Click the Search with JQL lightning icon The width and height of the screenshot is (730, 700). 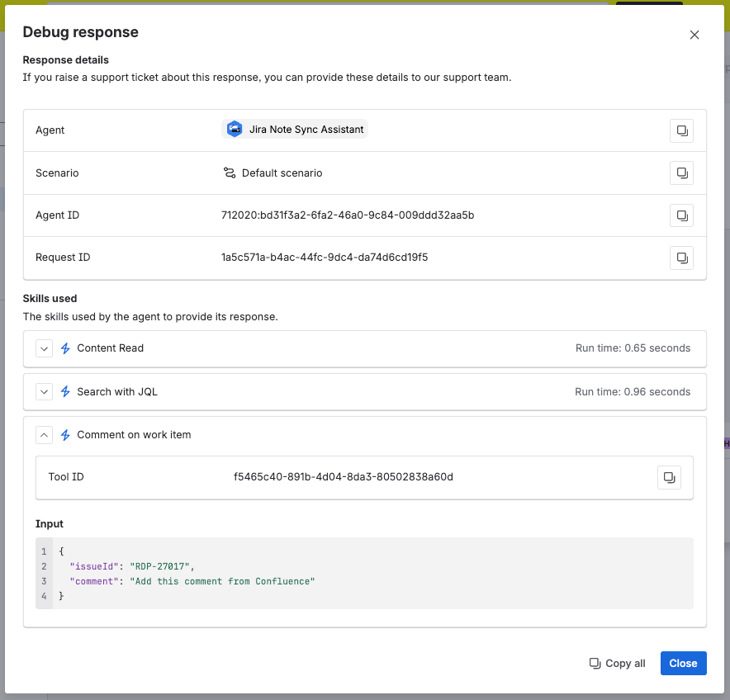point(66,391)
